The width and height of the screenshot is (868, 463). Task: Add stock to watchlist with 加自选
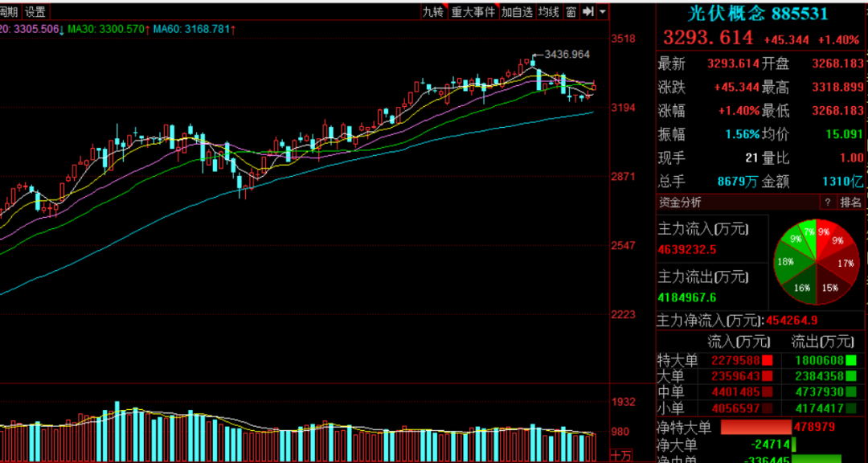(517, 11)
